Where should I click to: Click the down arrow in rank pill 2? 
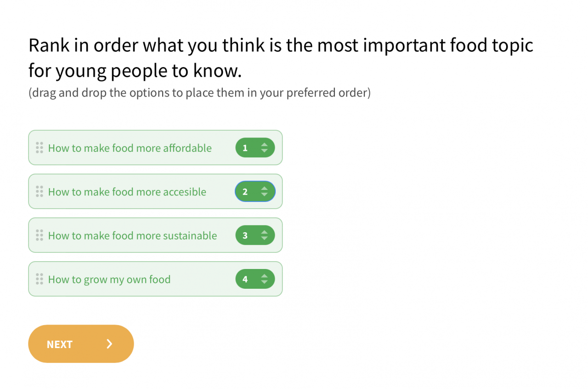[264, 194]
